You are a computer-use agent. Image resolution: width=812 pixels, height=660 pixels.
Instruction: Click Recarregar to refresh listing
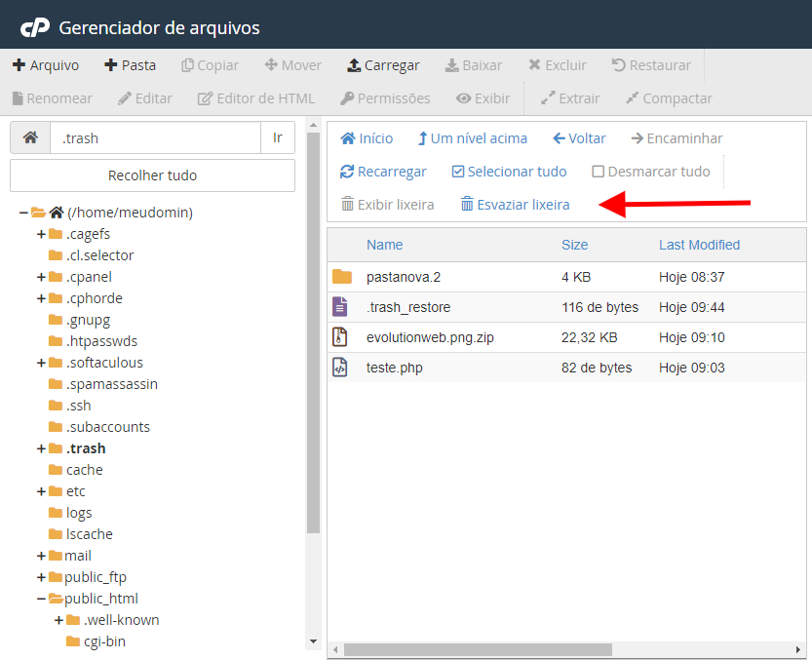(383, 172)
